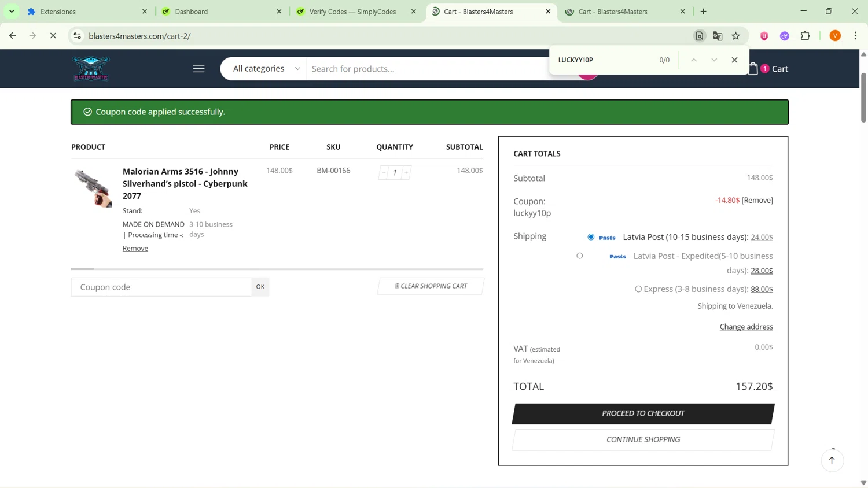This screenshot has width=868, height=488.
Task: Open the purple circular extension icon
Action: pos(785,36)
